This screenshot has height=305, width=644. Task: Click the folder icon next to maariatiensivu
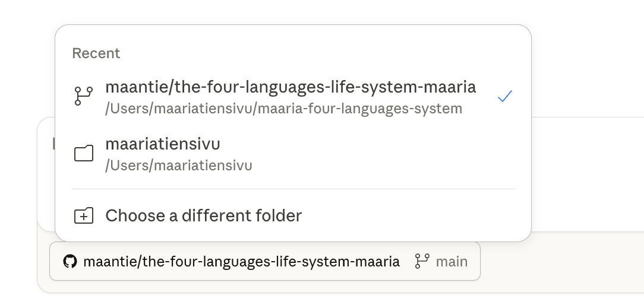84,154
